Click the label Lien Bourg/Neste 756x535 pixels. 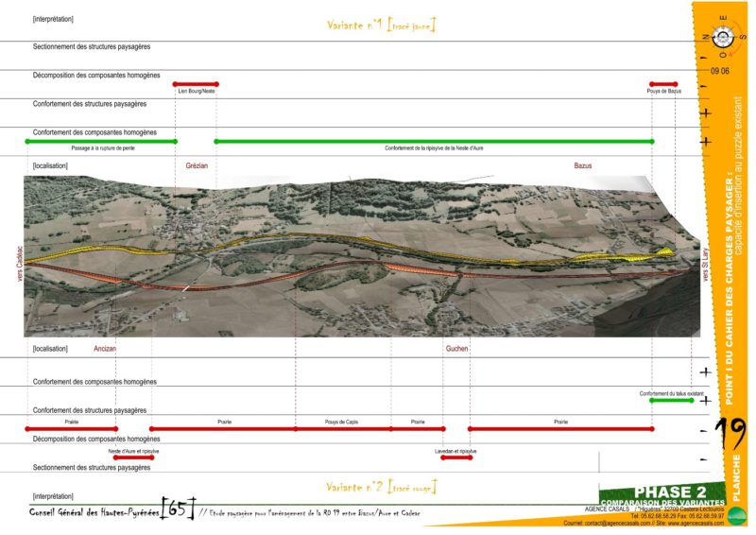coord(197,91)
